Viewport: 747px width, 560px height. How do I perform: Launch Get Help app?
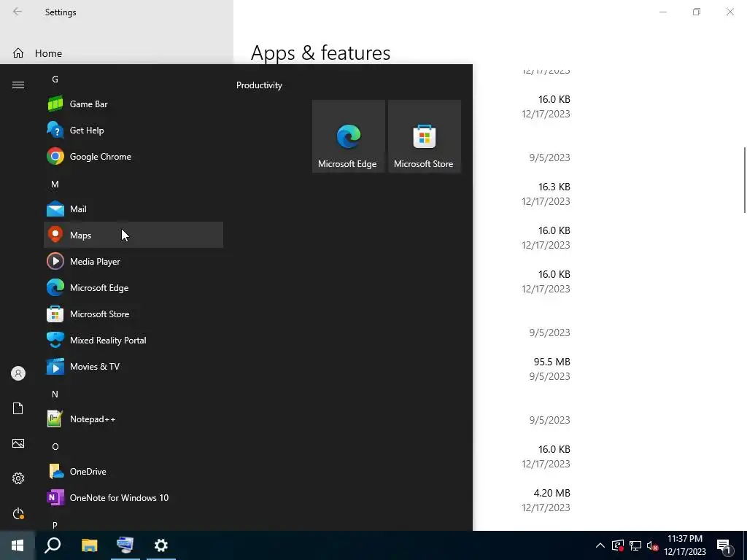click(133, 130)
